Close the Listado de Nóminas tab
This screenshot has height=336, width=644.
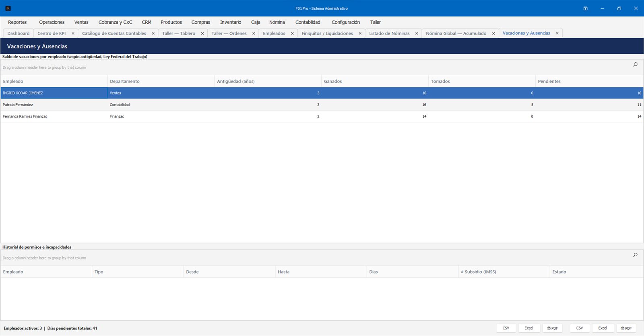pos(417,33)
